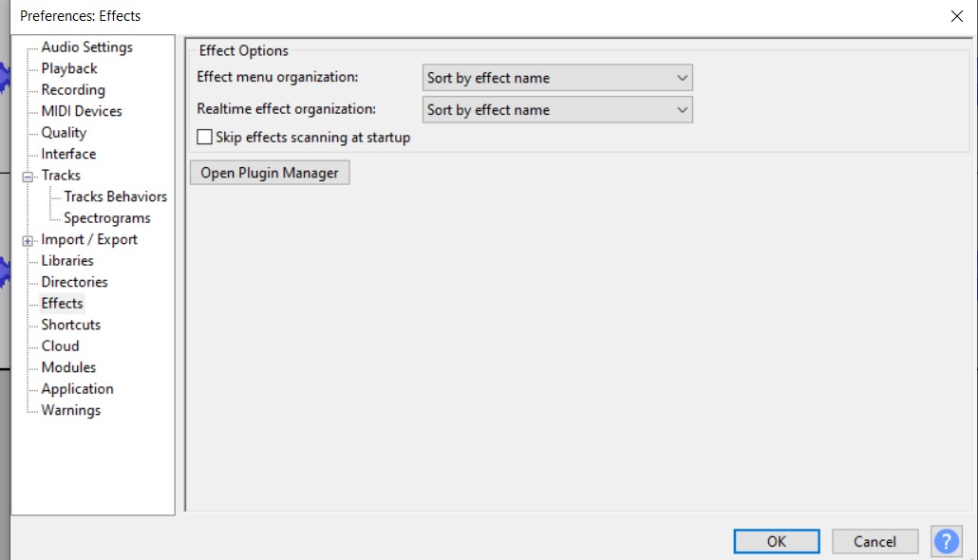The image size is (978, 560).
Task: Confirm preferences with the OK button
Action: (x=776, y=541)
